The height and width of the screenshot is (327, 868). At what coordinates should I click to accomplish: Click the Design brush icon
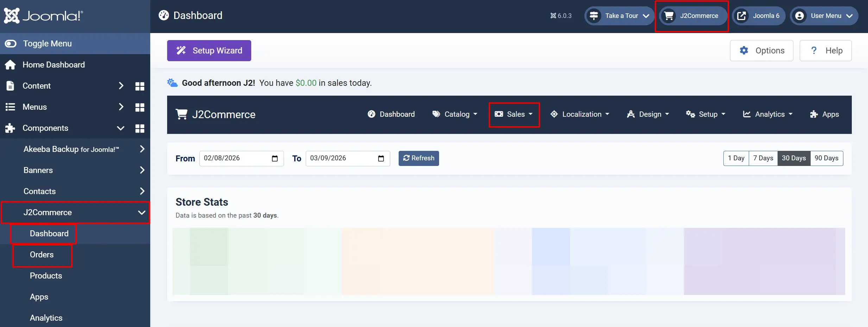(631, 114)
